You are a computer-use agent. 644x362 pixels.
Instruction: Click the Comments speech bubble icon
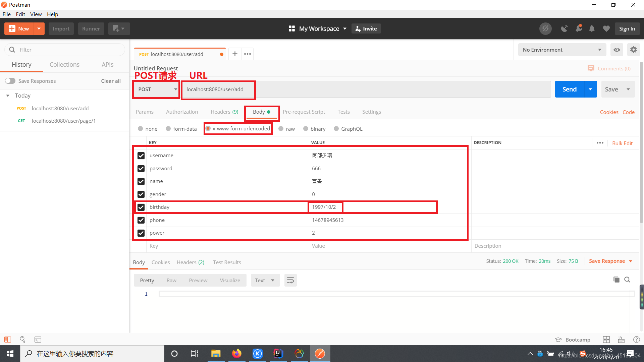[591, 68]
